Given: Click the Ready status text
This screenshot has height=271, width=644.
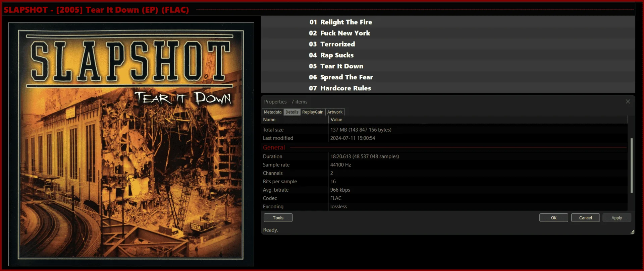Looking at the screenshot, I should click(x=270, y=230).
